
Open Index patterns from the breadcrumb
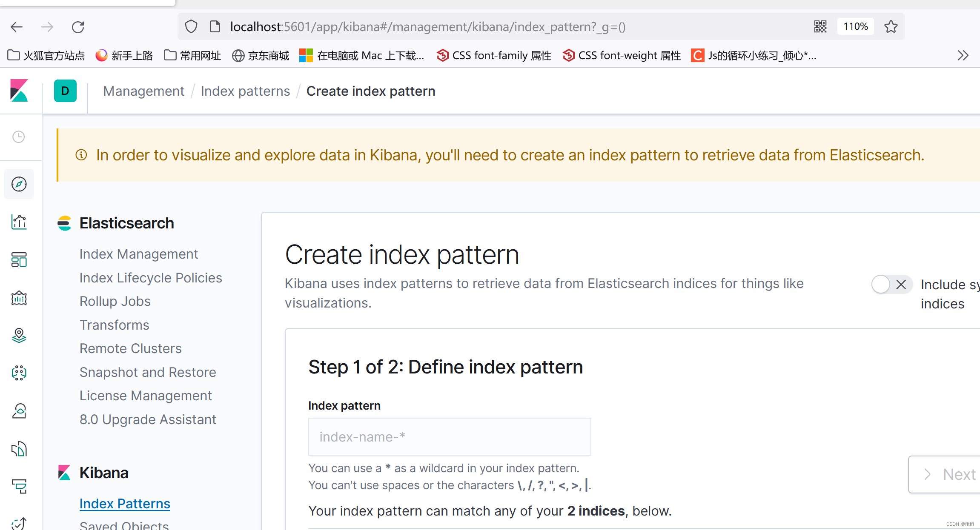[x=245, y=91]
